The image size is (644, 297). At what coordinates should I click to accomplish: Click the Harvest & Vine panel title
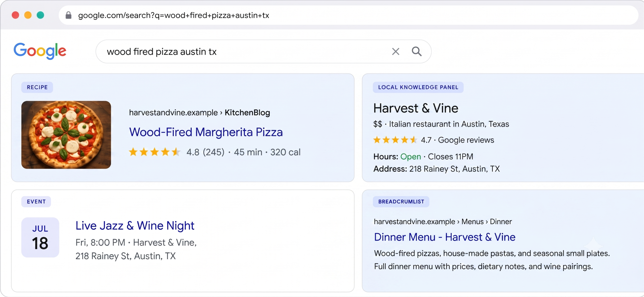(416, 108)
